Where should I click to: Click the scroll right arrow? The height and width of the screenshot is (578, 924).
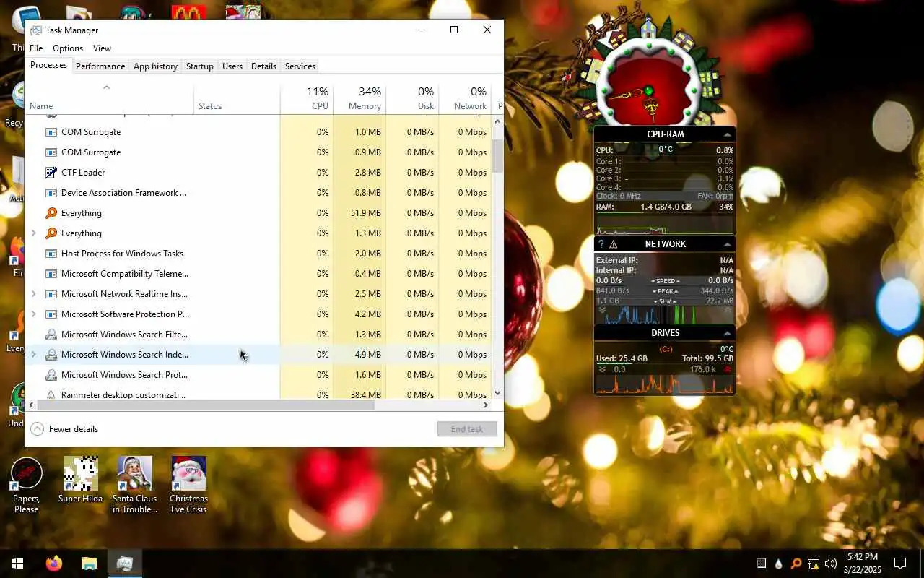(x=486, y=405)
